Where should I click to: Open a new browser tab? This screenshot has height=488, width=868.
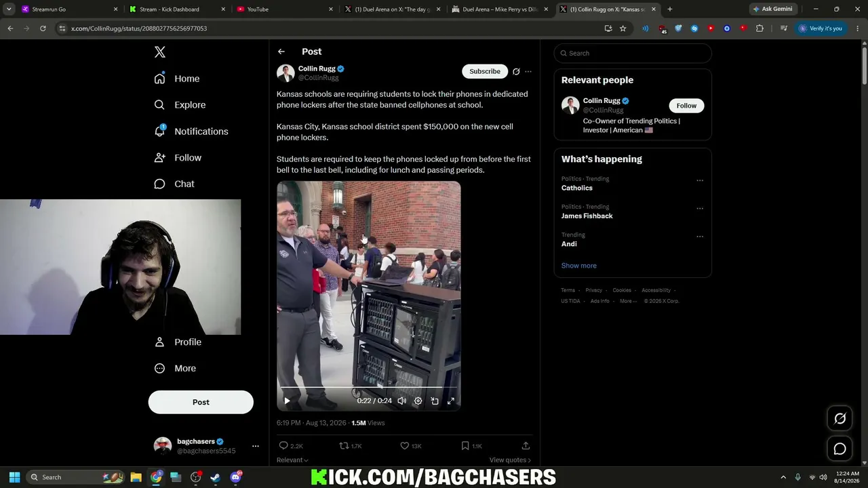click(670, 9)
